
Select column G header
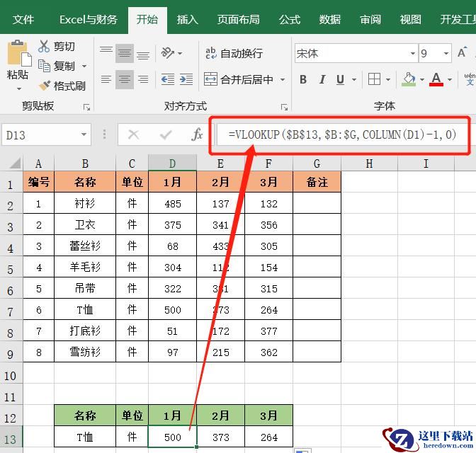point(317,164)
